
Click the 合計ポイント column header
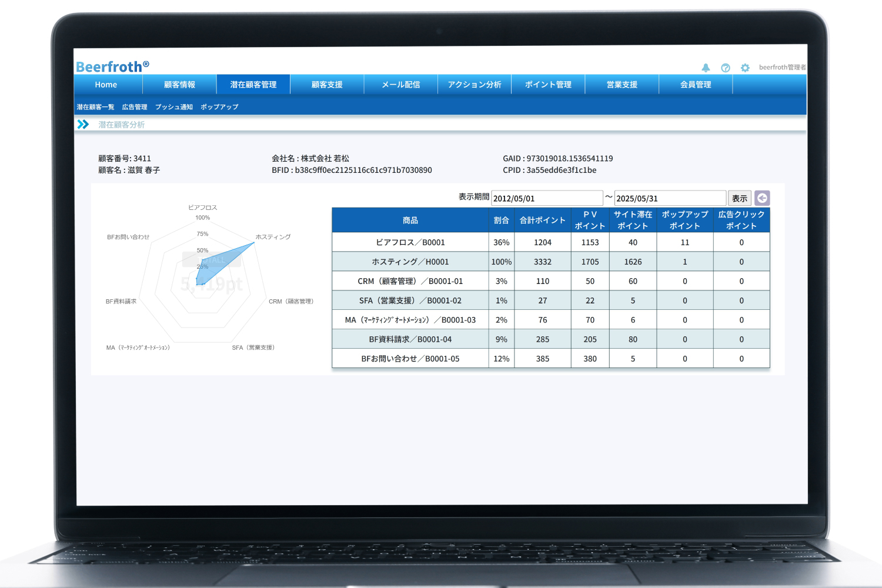coord(542,220)
